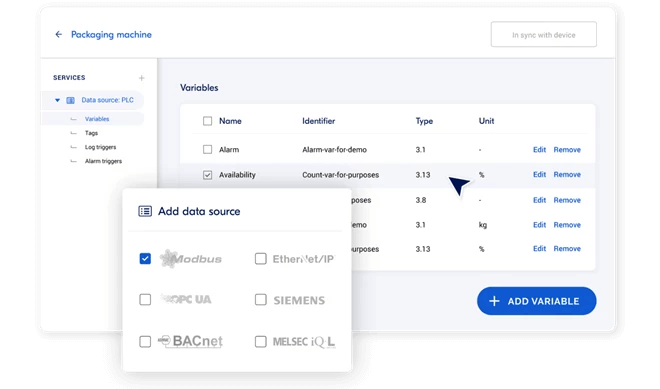
Task: Click the BACnet logo
Action: [x=190, y=341]
